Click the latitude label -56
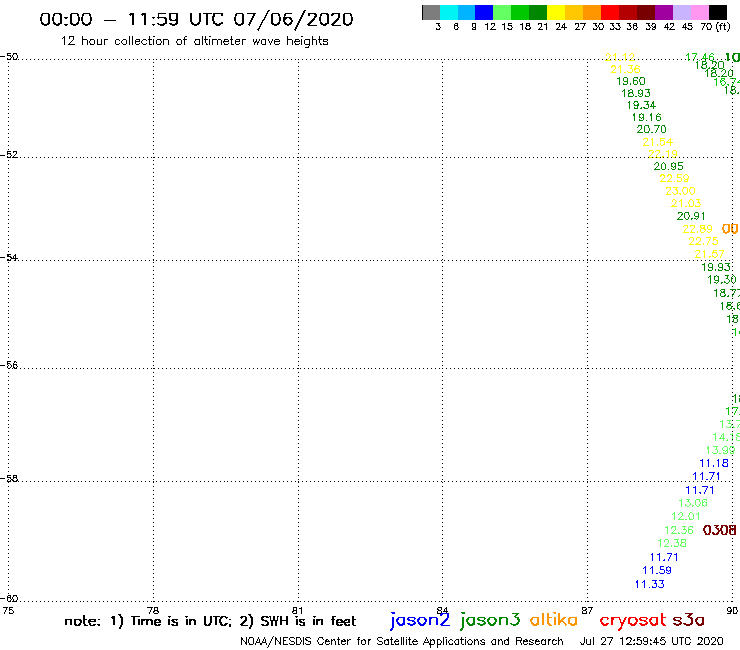This screenshot has height=650, width=740. [x=9, y=365]
